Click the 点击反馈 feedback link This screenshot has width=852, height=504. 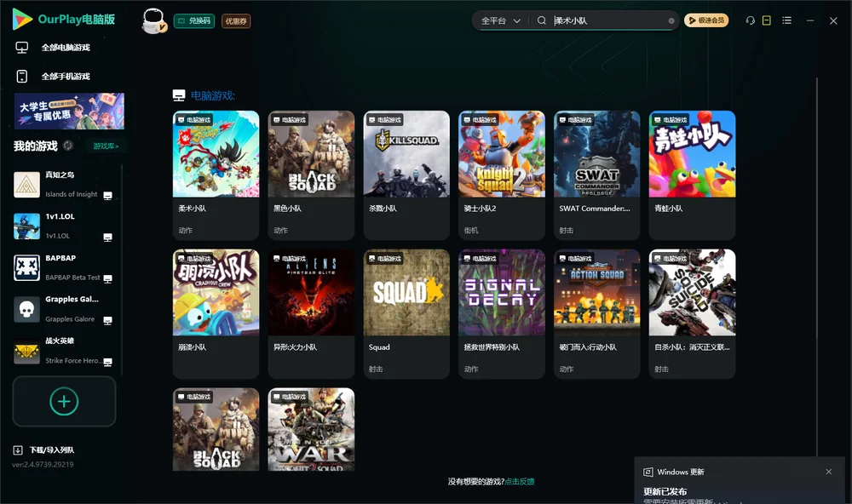(520, 481)
